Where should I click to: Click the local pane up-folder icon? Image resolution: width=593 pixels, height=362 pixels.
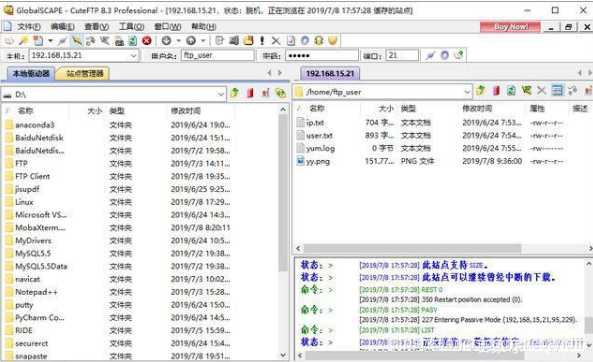point(235,92)
